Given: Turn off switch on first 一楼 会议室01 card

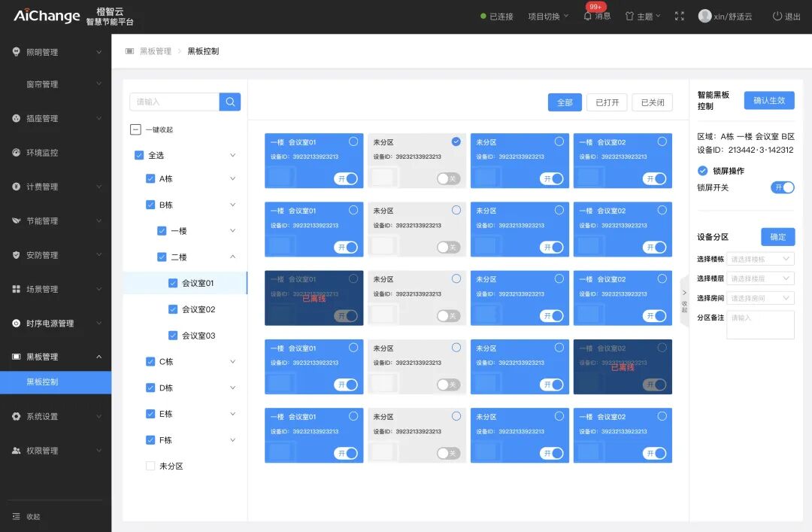Looking at the screenshot, I should pyautogui.click(x=346, y=179).
